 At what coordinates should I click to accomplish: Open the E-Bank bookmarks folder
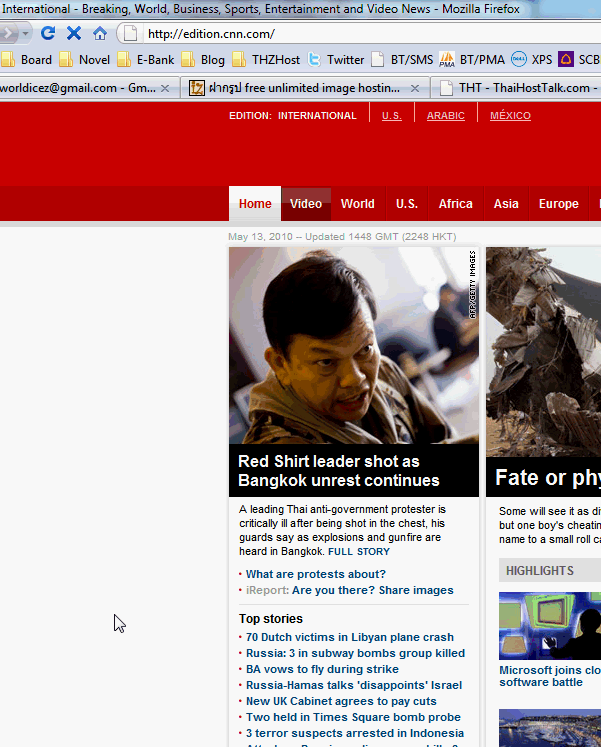[145, 60]
